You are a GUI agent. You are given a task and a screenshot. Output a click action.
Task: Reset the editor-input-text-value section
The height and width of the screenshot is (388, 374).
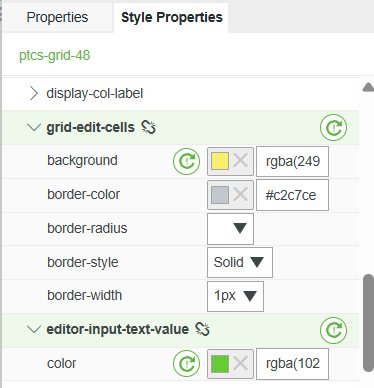click(x=333, y=330)
